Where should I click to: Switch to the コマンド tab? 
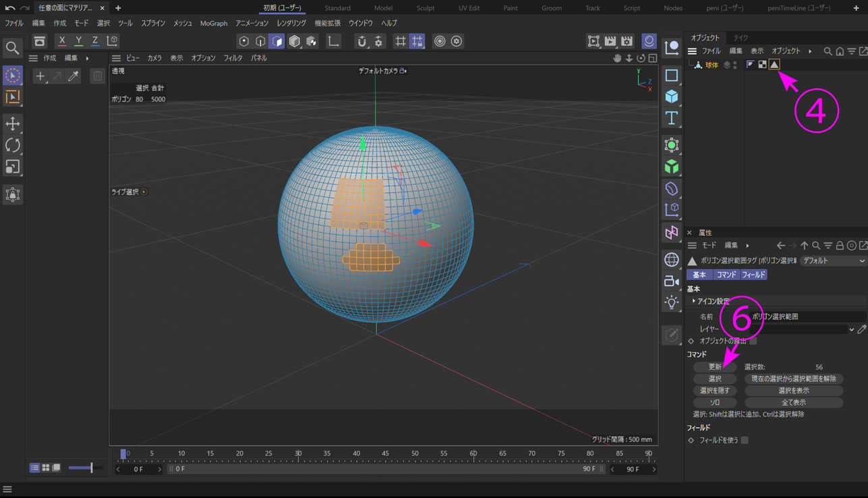pos(726,275)
